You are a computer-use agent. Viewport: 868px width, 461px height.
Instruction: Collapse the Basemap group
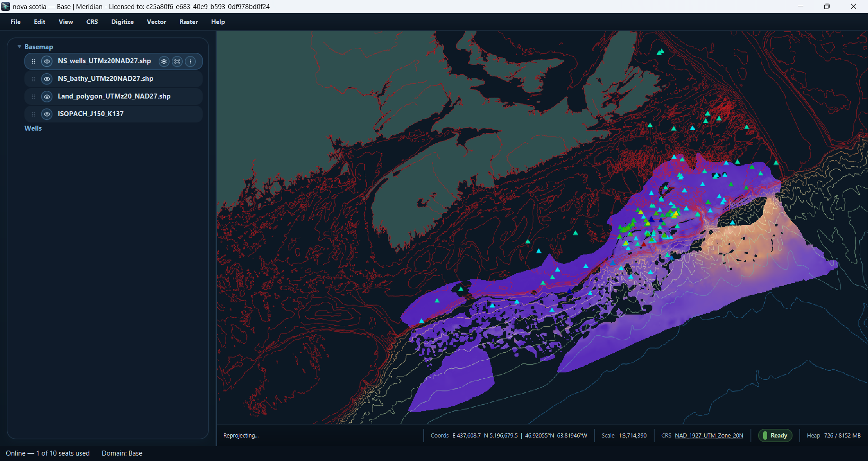(19, 47)
